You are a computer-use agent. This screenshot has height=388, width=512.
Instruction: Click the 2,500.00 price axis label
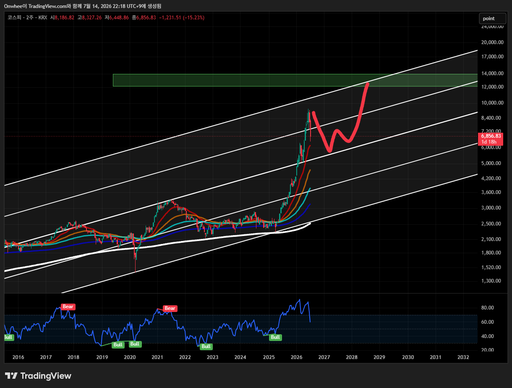491,223
